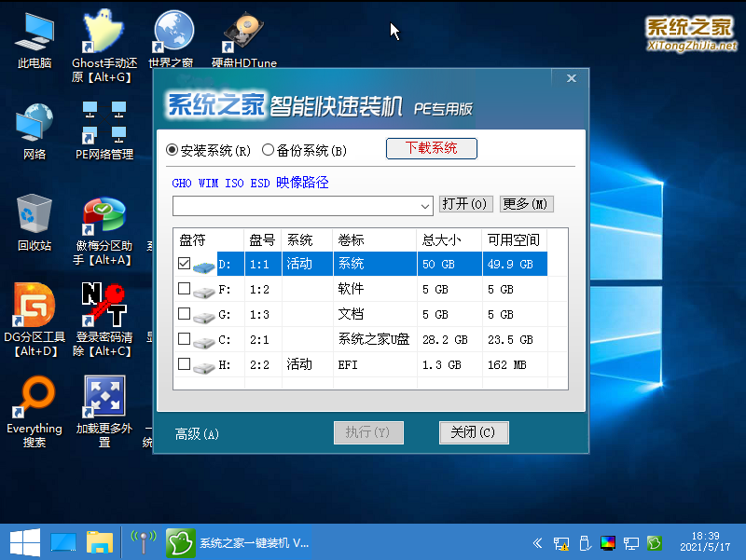Check the F: drive checkbox
The image size is (746, 560).
click(184, 288)
